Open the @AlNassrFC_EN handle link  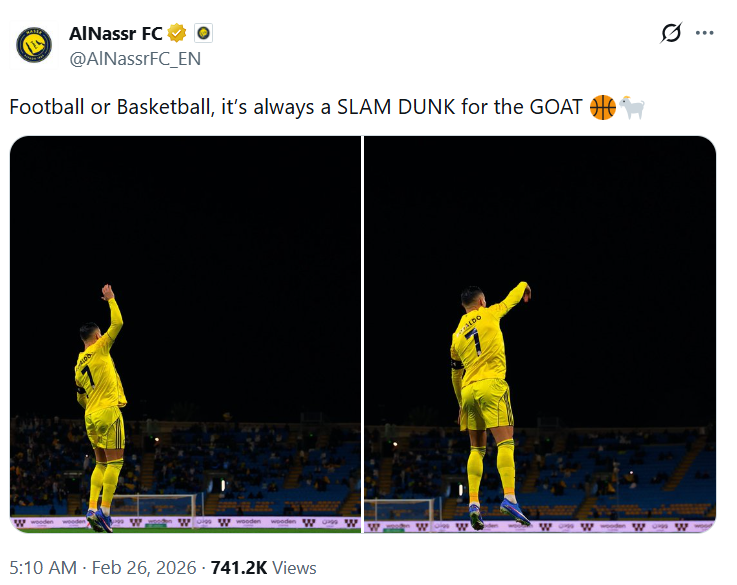[x=135, y=58]
